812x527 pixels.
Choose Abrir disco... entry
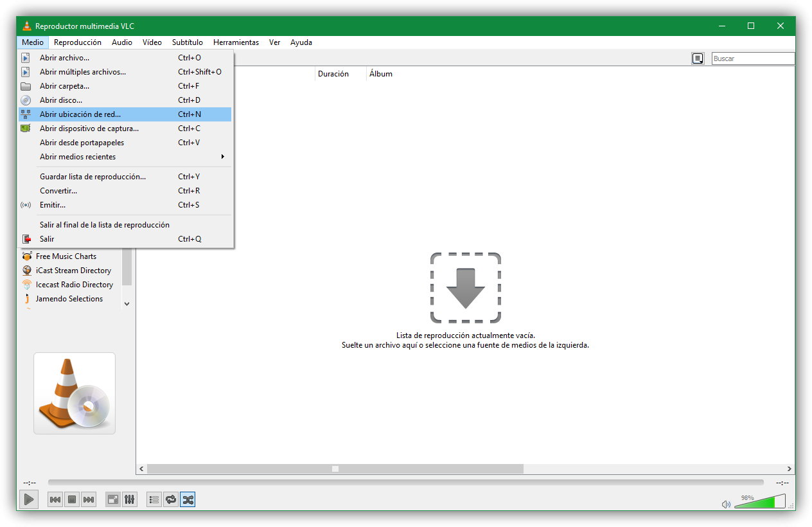[x=125, y=100]
